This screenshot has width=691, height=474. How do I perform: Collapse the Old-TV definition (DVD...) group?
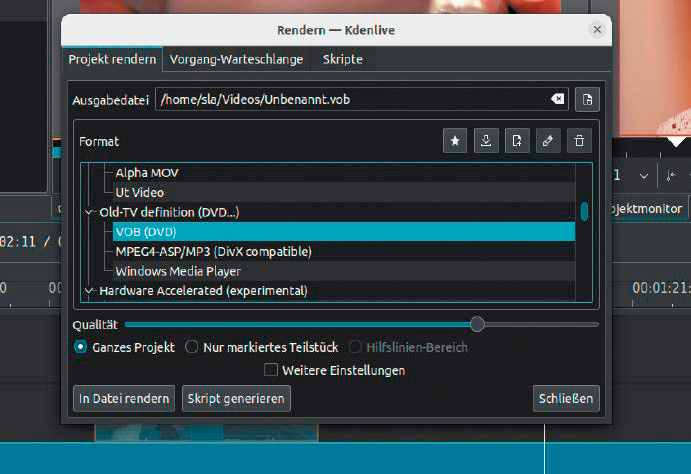tap(89, 212)
